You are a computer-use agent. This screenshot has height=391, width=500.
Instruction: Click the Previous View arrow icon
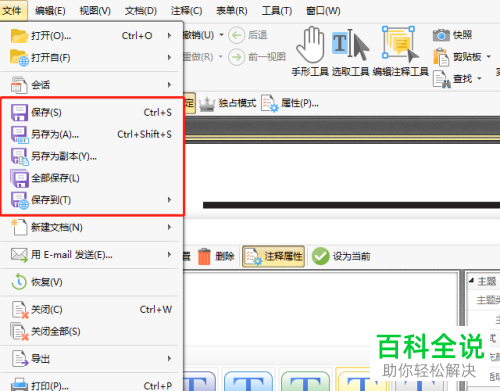point(237,57)
